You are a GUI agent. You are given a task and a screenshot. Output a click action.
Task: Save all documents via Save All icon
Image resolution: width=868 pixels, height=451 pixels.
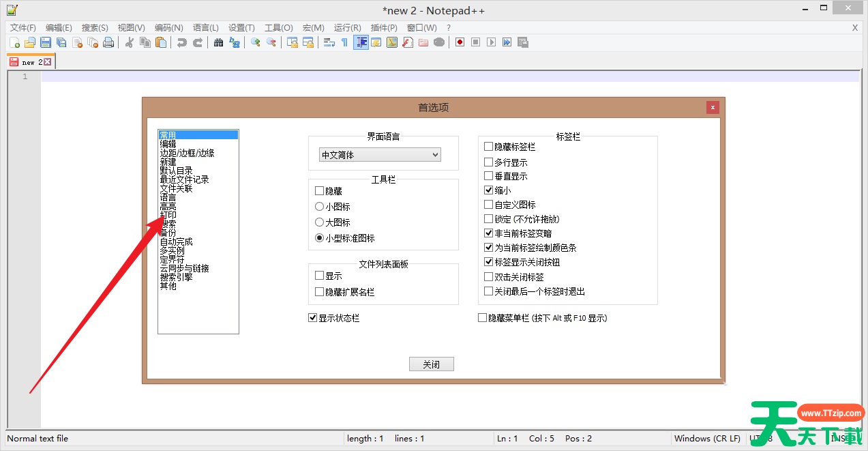pos(61,42)
